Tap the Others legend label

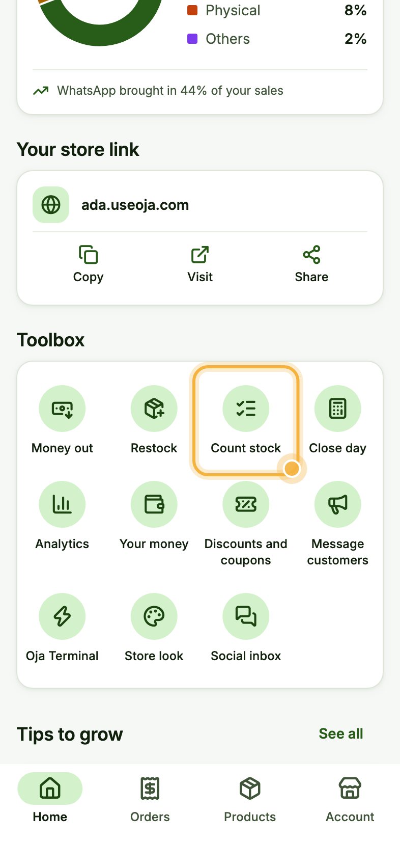(x=227, y=39)
